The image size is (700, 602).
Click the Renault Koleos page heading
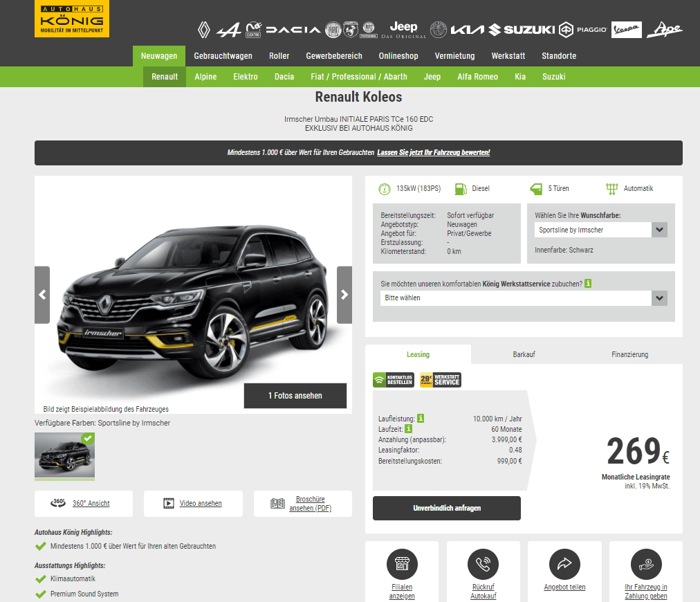pyautogui.click(x=358, y=97)
